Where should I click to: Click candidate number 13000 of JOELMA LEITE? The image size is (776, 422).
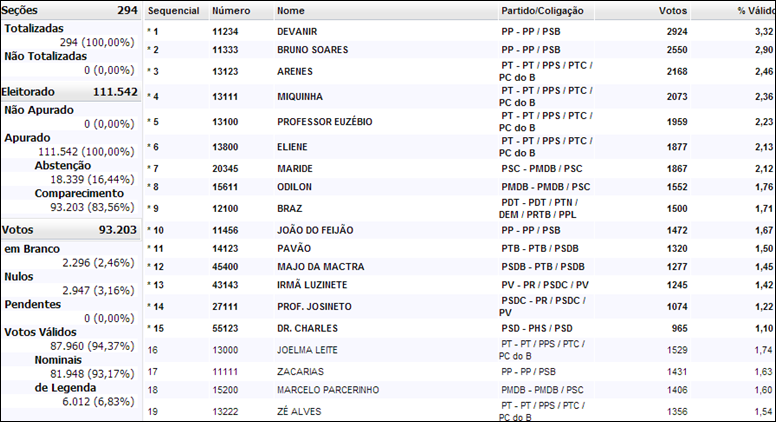[225, 350]
